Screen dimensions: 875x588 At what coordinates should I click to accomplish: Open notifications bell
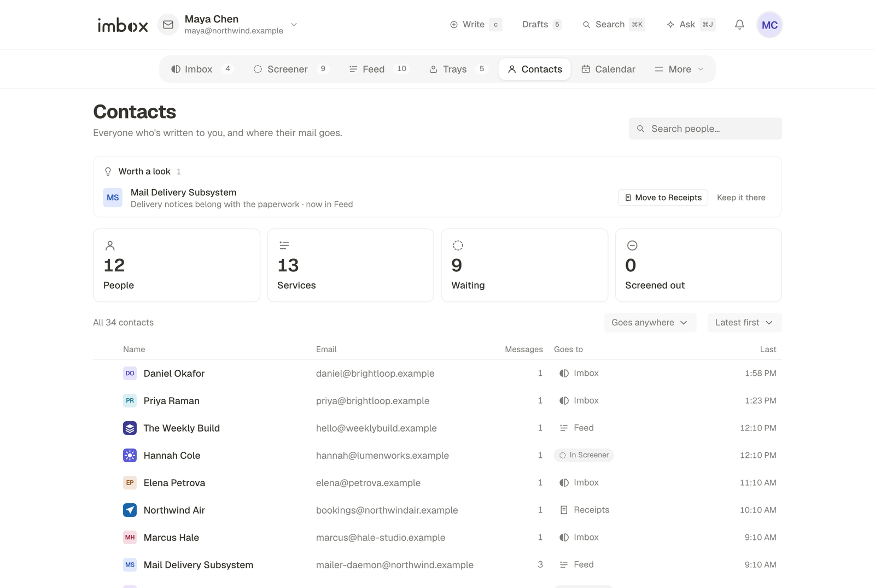[739, 25]
